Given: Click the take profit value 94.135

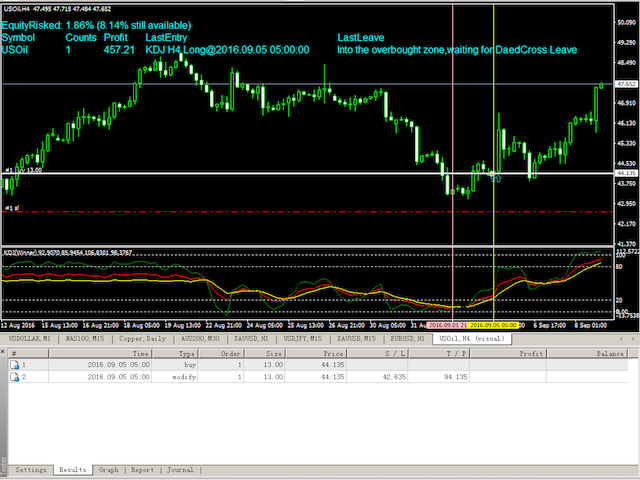Looking at the screenshot, I should [456, 377].
